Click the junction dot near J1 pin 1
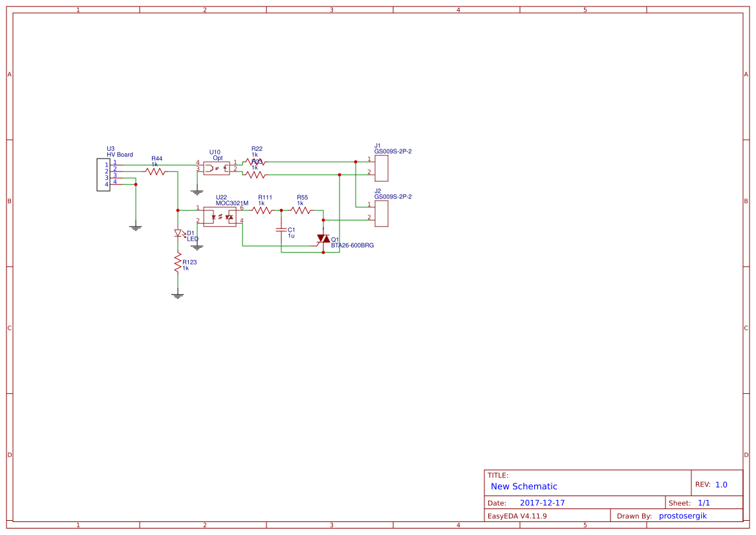756x535 pixels. tap(356, 161)
